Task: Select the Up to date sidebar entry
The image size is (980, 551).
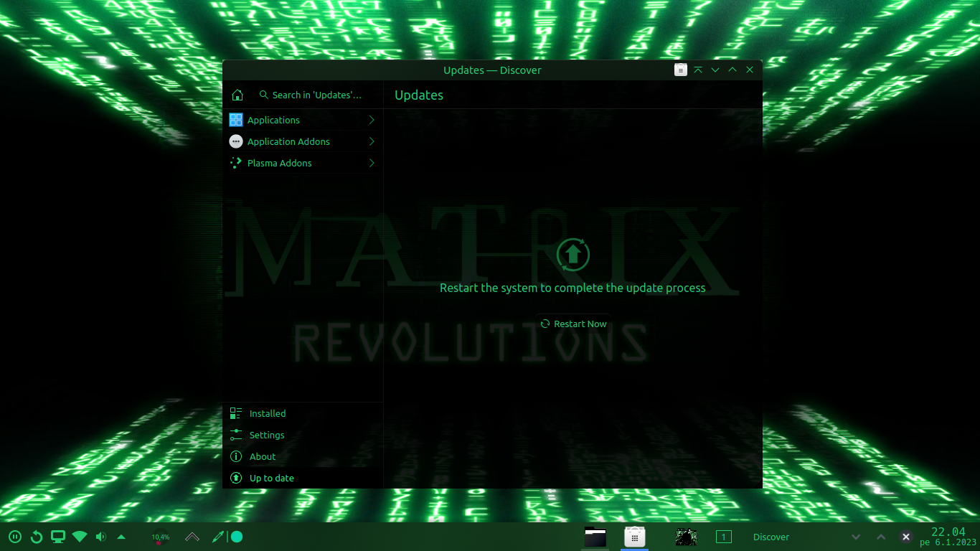Action: [x=303, y=478]
